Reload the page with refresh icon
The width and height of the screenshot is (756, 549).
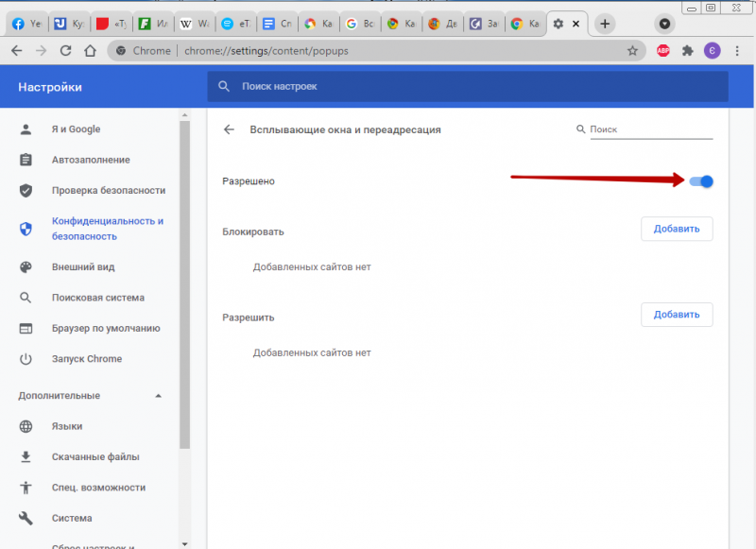65,51
